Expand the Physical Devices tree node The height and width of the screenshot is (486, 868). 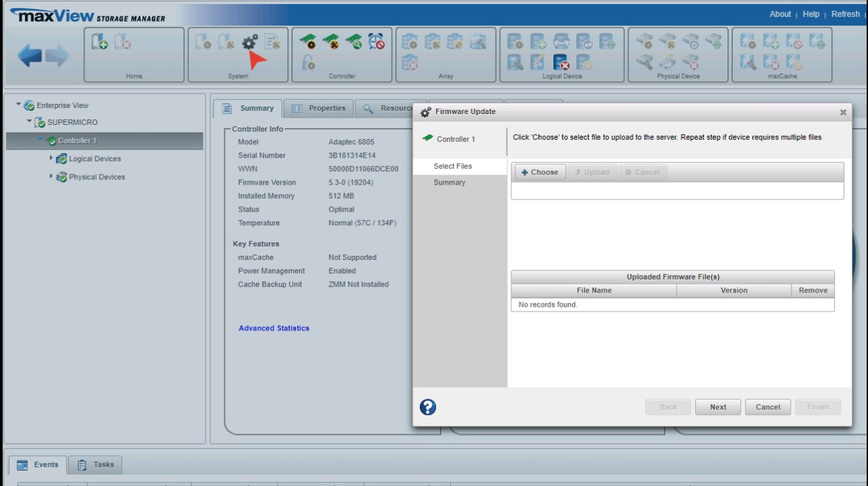51,176
